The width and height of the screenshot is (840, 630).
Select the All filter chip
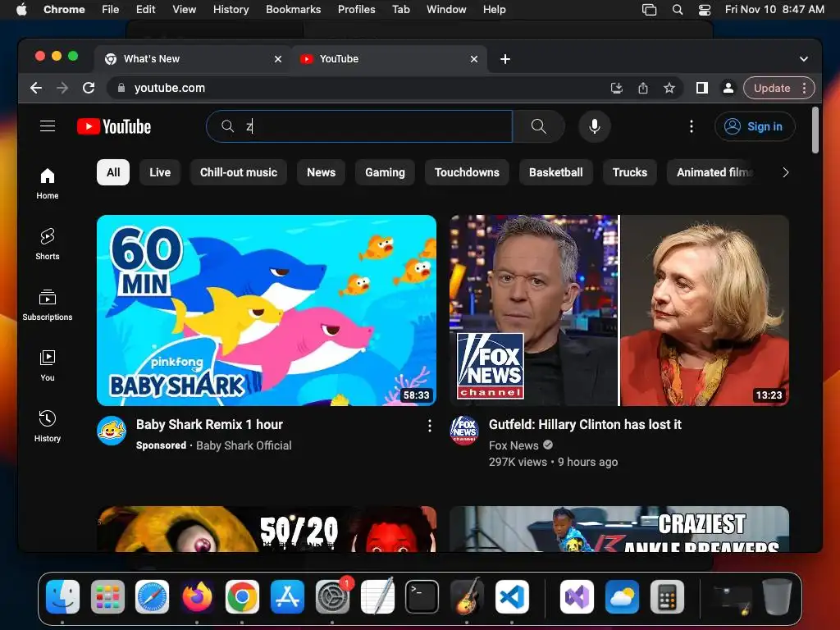113,172
